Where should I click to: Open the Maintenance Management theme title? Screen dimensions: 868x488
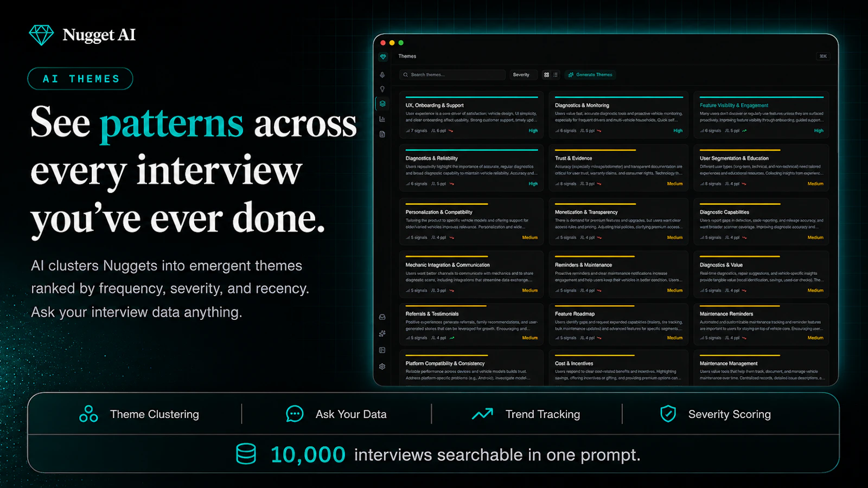[729, 364]
